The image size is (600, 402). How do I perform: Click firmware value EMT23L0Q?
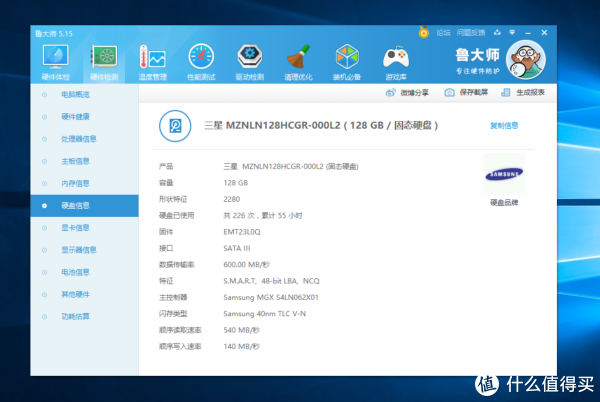coord(242,232)
